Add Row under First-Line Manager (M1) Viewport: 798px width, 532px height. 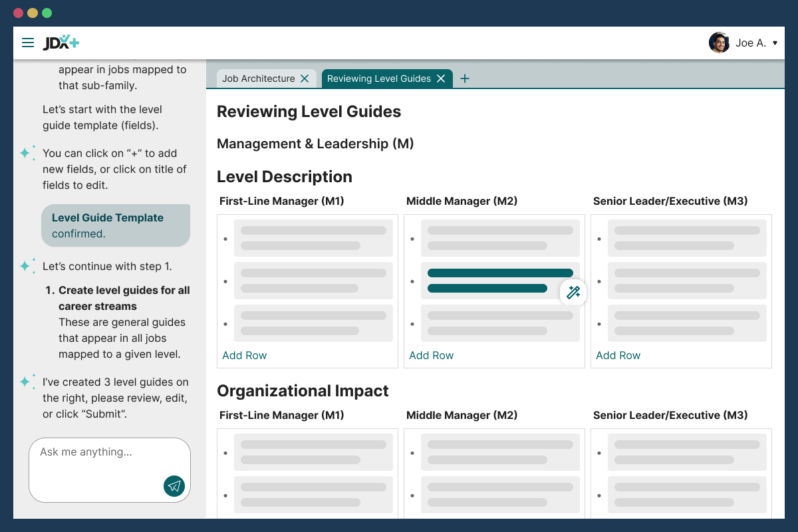click(244, 355)
